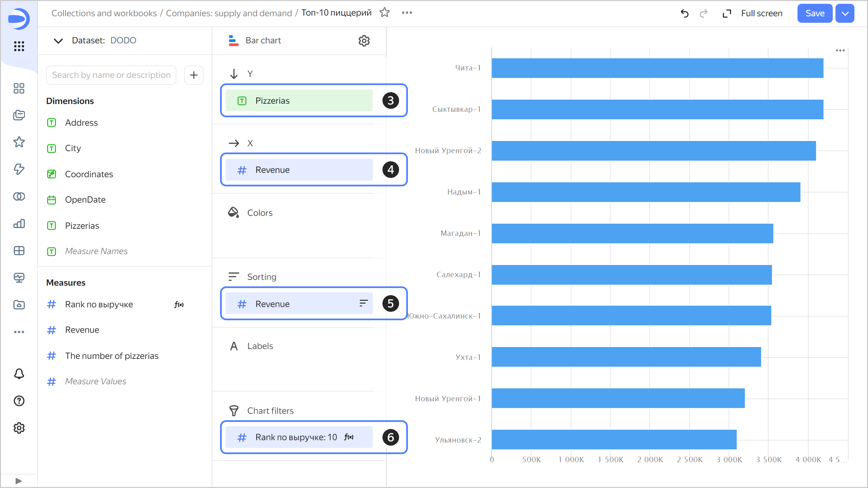Click the field search input
868x488 pixels.
tap(111, 75)
